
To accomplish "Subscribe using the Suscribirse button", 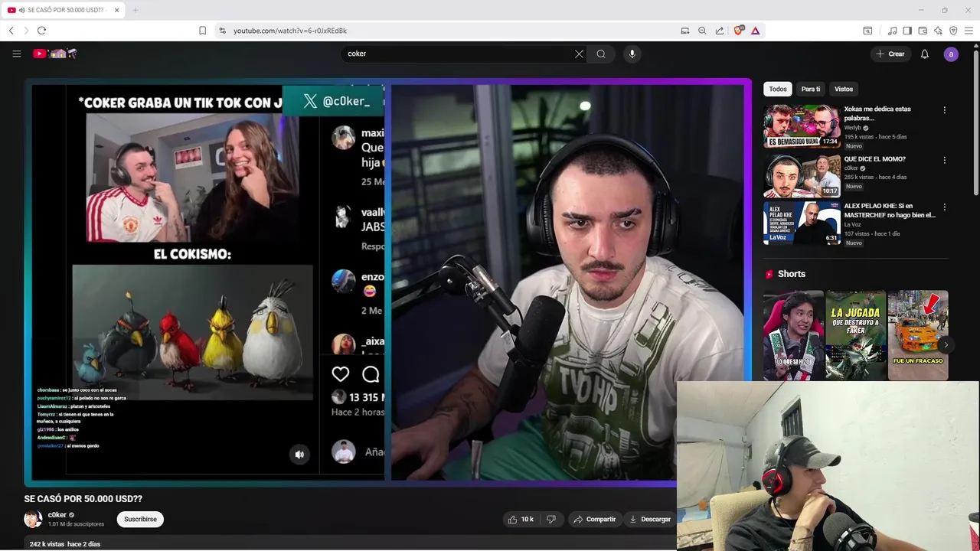I will 140,519.
